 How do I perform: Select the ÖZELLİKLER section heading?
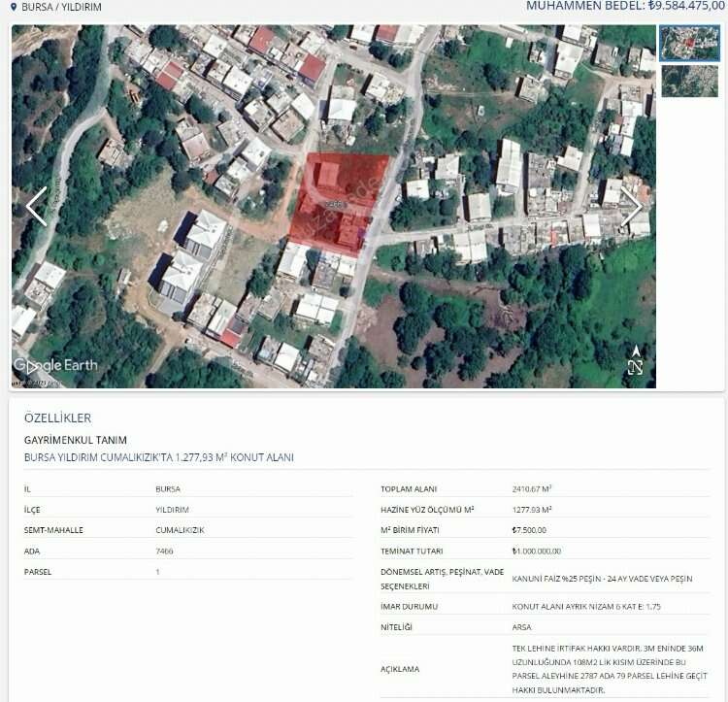tap(57, 418)
